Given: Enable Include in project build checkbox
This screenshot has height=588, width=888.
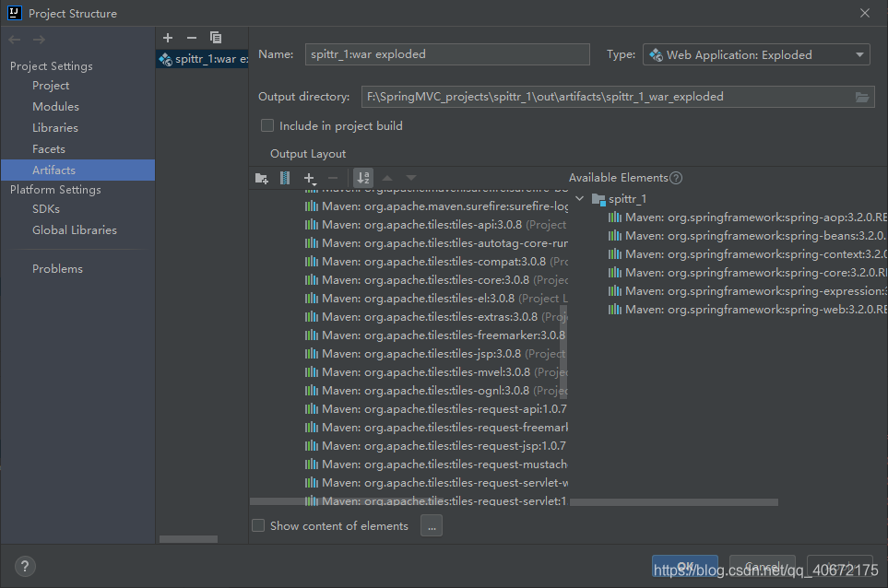Looking at the screenshot, I should click(267, 125).
